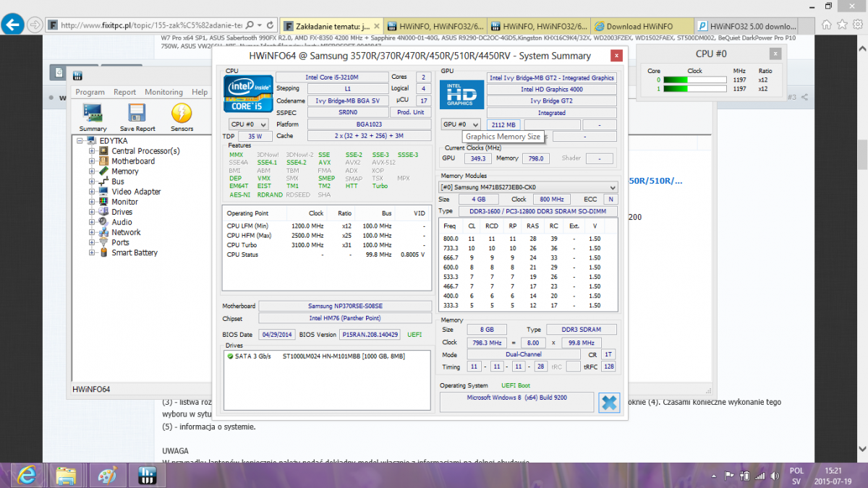Expand the Memory node
The width and height of the screenshot is (868, 488).
tap(92, 171)
